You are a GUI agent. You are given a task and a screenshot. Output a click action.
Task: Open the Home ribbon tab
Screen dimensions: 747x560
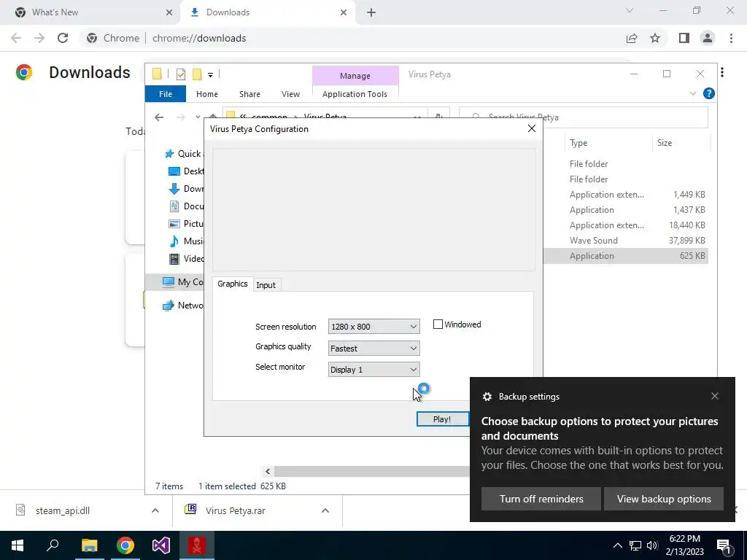[x=206, y=94]
